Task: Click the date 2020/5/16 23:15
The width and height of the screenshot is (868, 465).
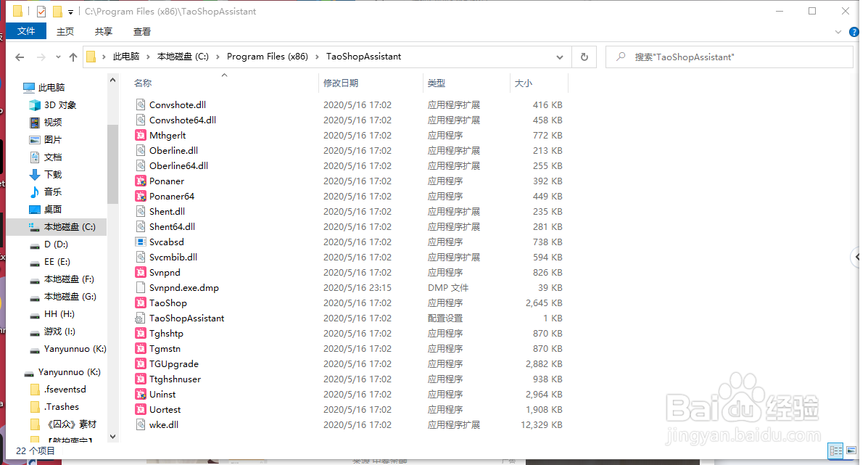Action: click(x=357, y=288)
